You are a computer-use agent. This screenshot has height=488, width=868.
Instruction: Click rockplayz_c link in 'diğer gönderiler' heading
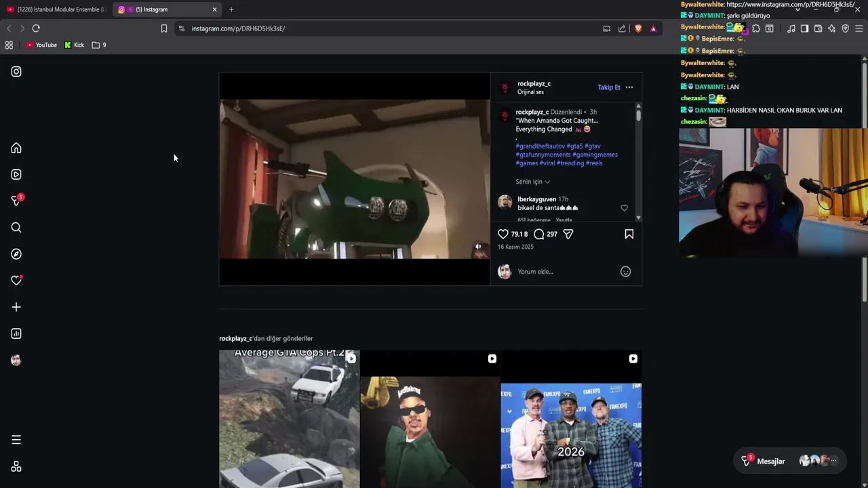tap(235, 338)
